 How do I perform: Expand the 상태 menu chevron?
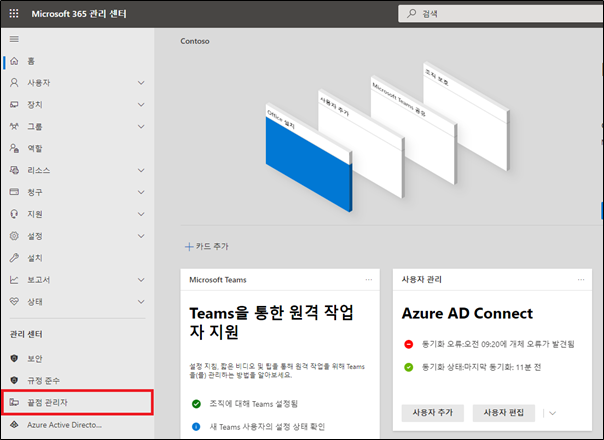[x=141, y=302]
